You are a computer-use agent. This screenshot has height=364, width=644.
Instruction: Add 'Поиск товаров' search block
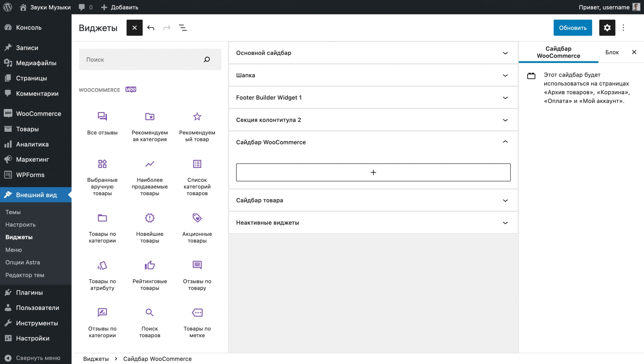point(150,323)
